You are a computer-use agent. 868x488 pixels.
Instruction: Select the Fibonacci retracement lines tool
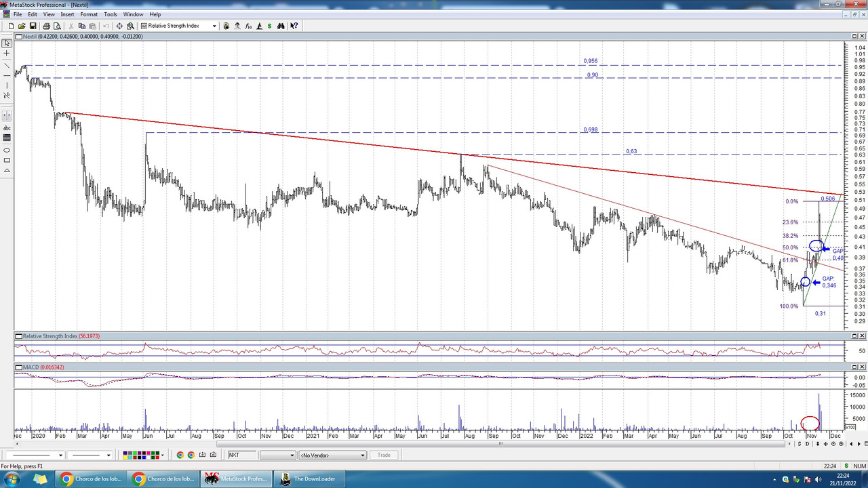click(x=7, y=138)
